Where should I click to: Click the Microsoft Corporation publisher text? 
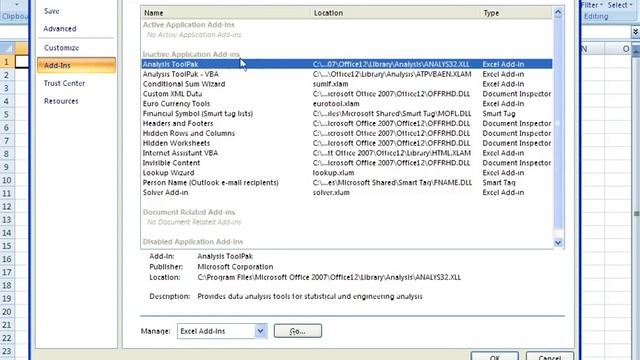coord(235,267)
